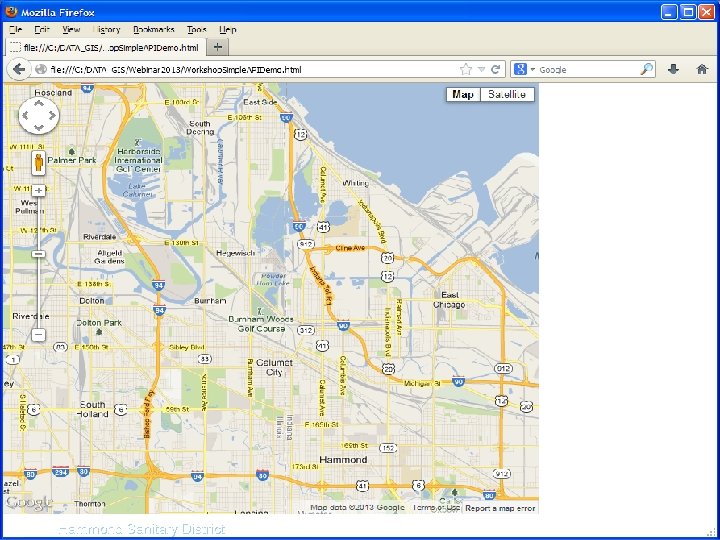The width and height of the screenshot is (720, 540).
Task: Click the zoom slider handle
Action: click(39, 254)
